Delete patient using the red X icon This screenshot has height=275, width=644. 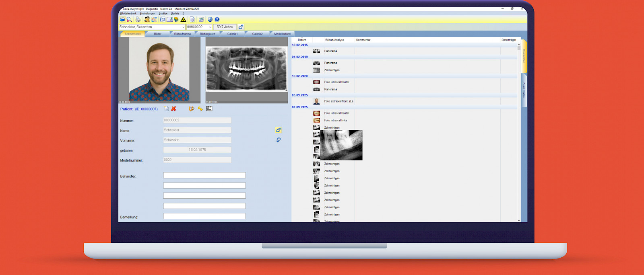(173, 109)
